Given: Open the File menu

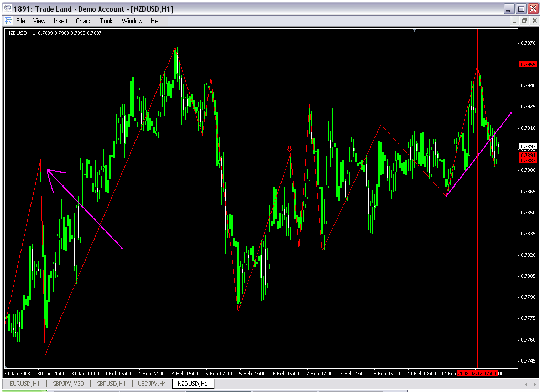Looking at the screenshot, I should coord(20,21).
